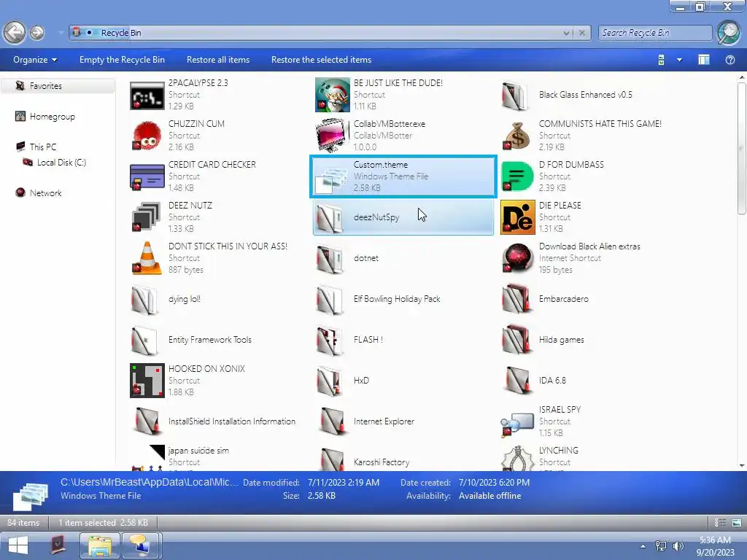
Task: Open the volume speaker tray icon
Action: (x=678, y=546)
